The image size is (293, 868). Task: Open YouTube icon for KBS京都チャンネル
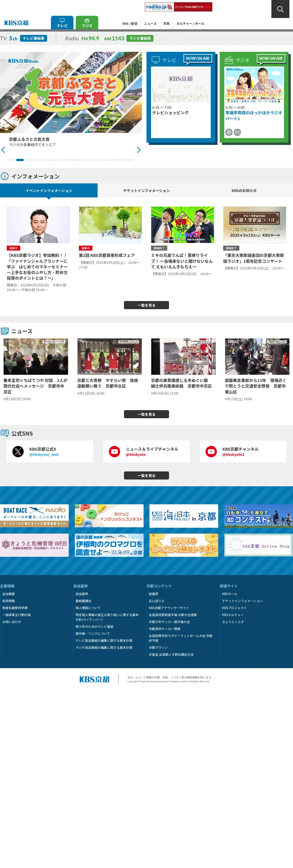tap(211, 452)
